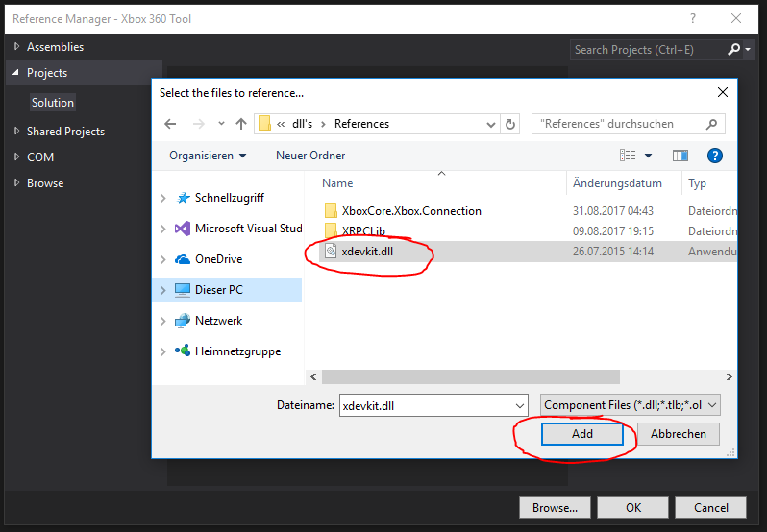Refresh the References folder view

click(x=510, y=124)
